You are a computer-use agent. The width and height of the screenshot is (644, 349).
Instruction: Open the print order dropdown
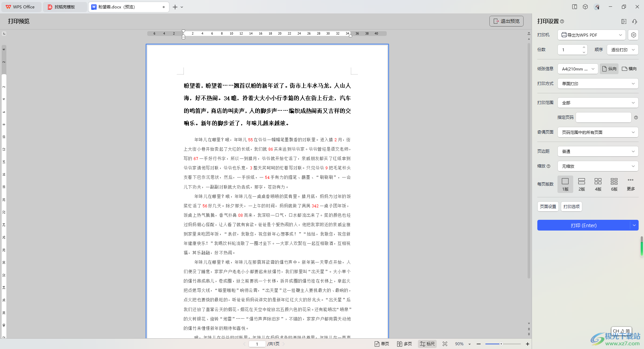(623, 50)
